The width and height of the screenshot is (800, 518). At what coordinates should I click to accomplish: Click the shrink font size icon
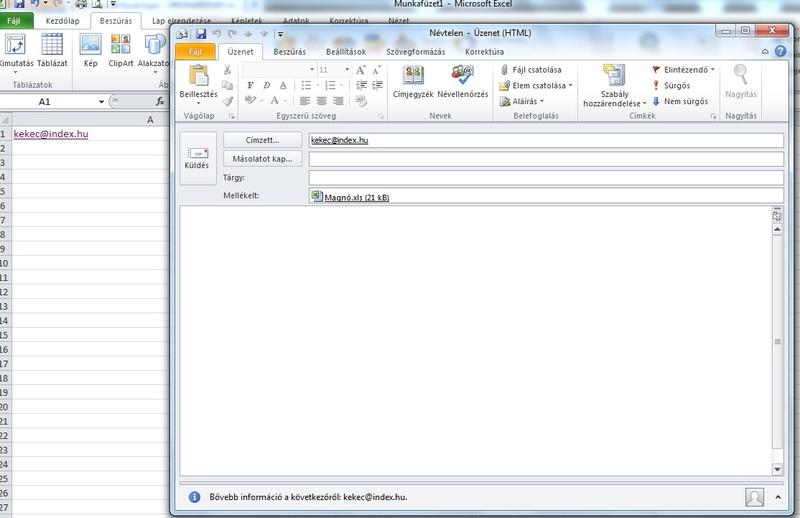[x=377, y=70]
